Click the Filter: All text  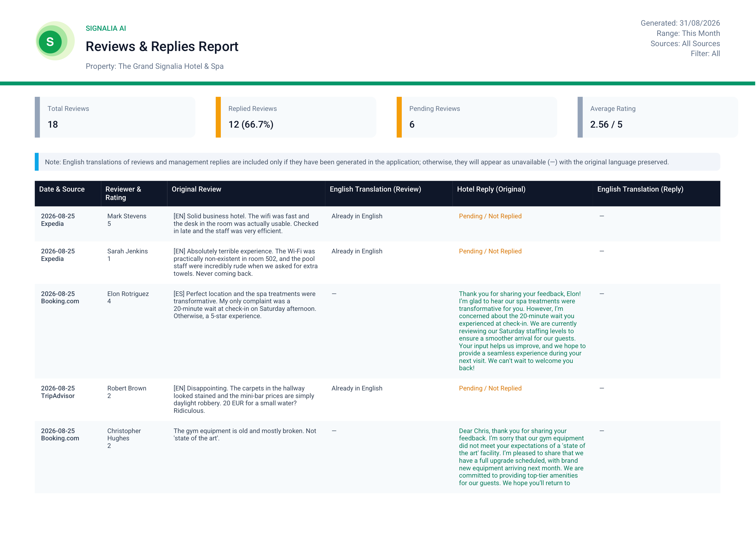(705, 54)
